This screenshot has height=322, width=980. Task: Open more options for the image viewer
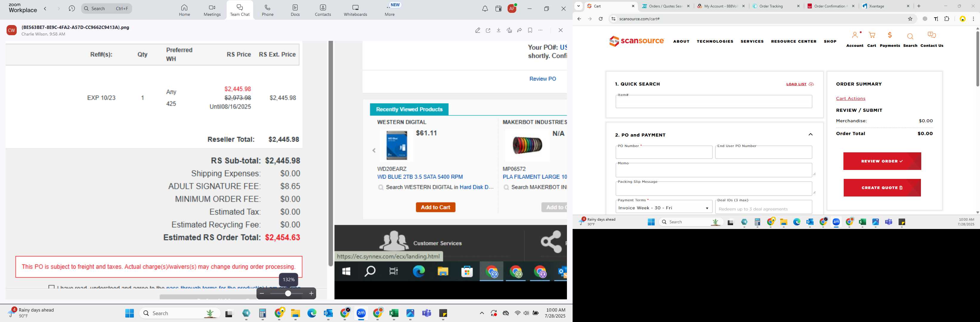(x=541, y=30)
